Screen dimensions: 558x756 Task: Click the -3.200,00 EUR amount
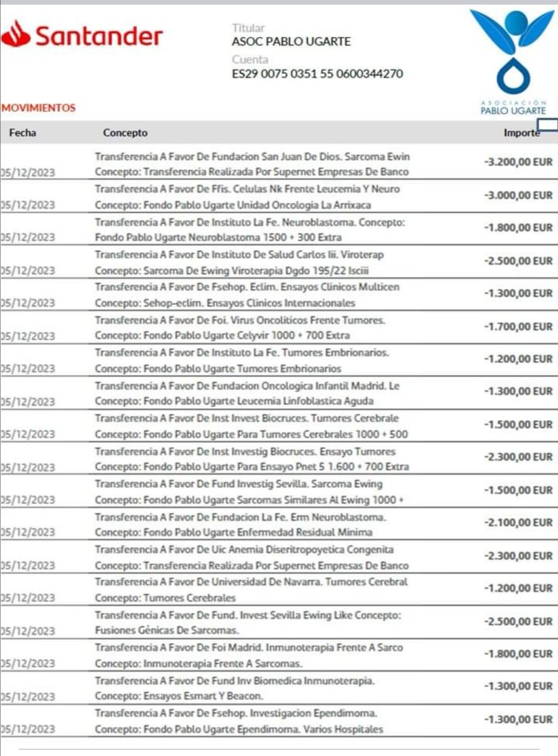pos(518,163)
